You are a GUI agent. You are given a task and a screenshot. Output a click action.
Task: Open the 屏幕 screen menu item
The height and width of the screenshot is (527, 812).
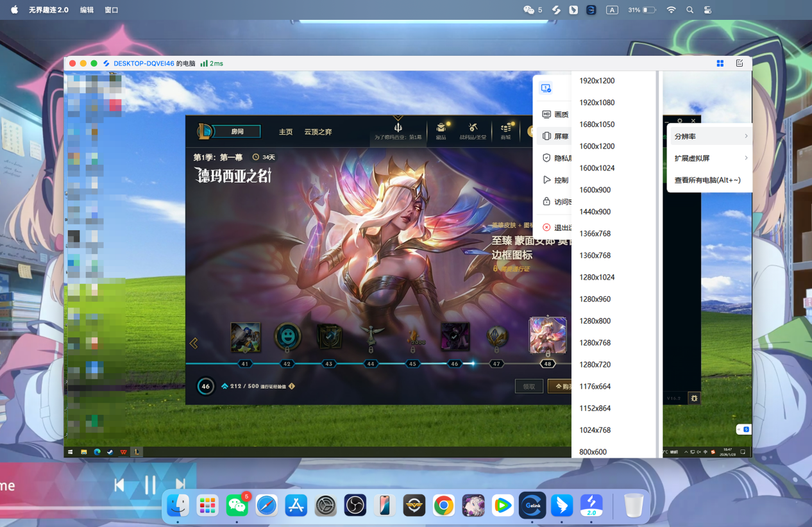(555, 136)
